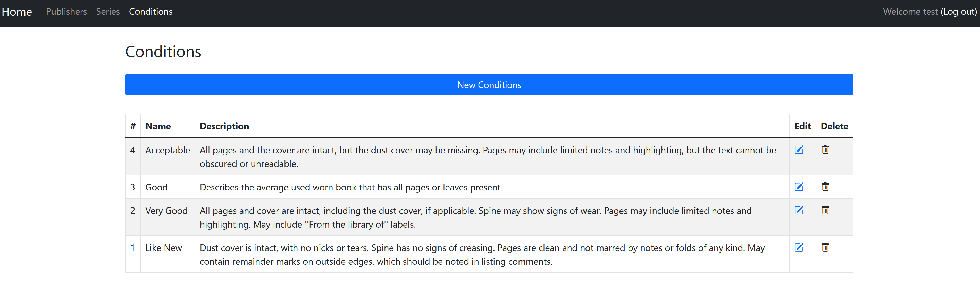Open the Series menu item
The height and width of the screenshot is (299, 980).
point(108,12)
